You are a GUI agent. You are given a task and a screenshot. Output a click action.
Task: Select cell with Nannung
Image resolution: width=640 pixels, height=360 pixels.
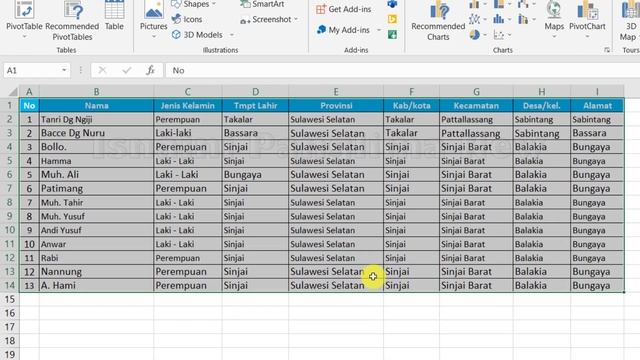click(96, 272)
